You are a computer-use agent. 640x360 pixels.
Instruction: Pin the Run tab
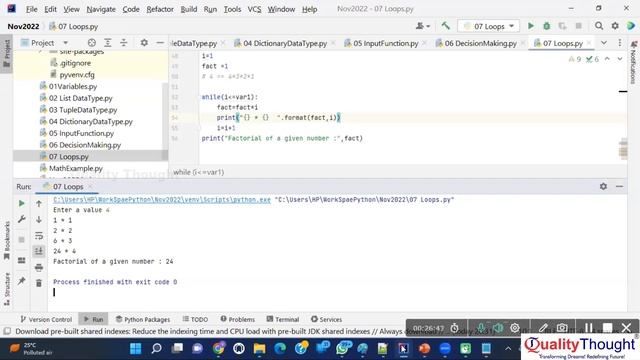click(x=22, y=281)
